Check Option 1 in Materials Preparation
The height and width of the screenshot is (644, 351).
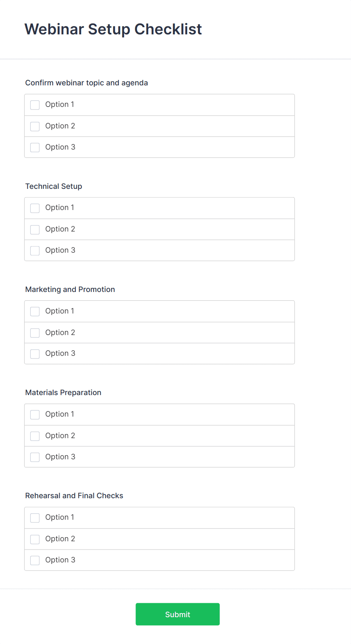click(35, 415)
